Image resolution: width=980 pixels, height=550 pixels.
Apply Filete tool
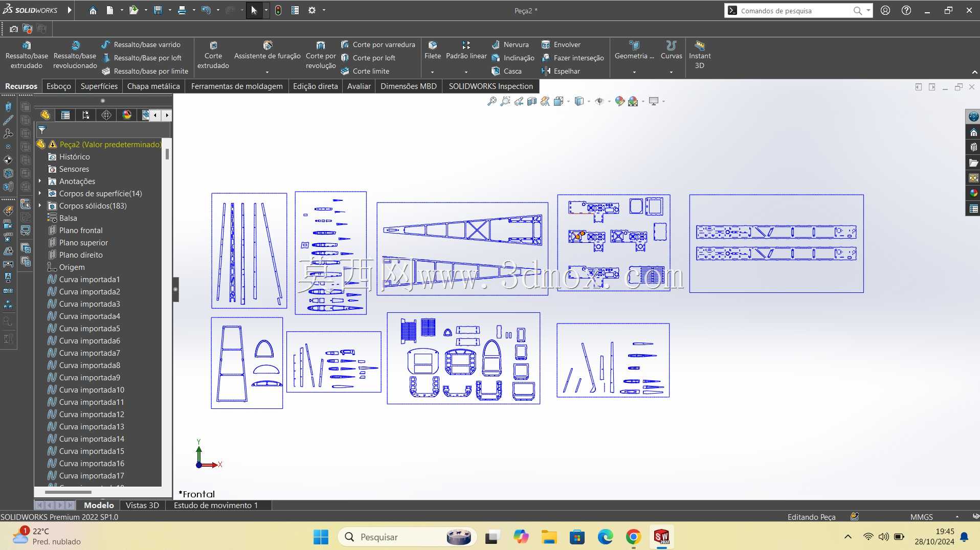point(433,50)
